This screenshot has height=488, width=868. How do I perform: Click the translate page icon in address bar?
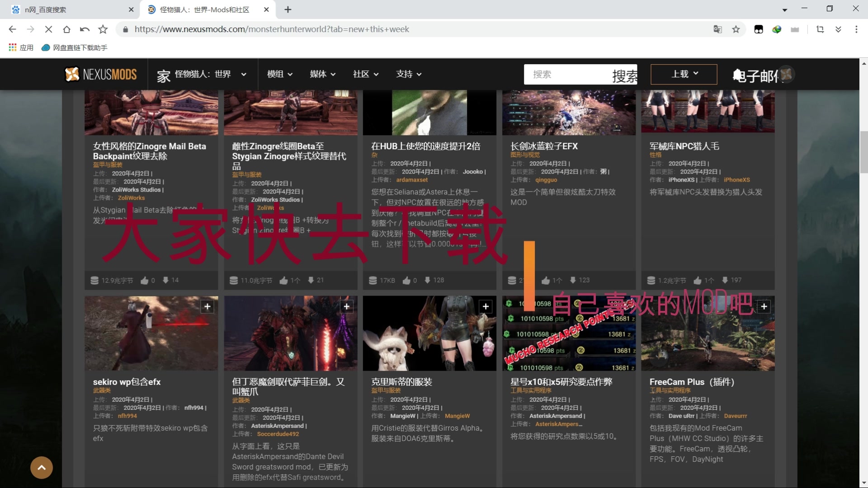pyautogui.click(x=717, y=29)
